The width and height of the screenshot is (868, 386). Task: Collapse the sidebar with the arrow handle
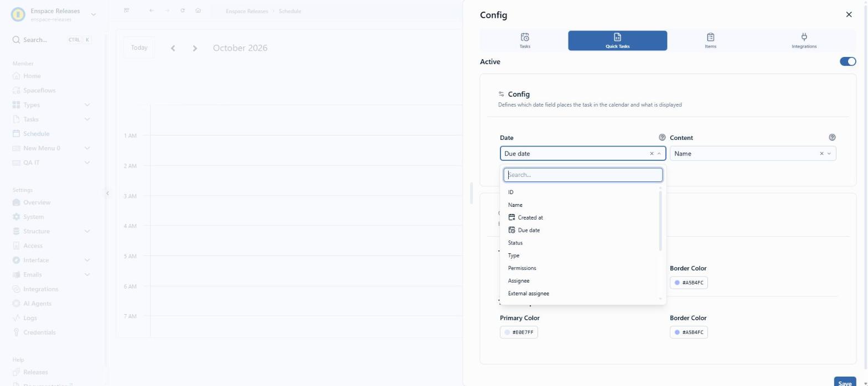click(107, 193)
